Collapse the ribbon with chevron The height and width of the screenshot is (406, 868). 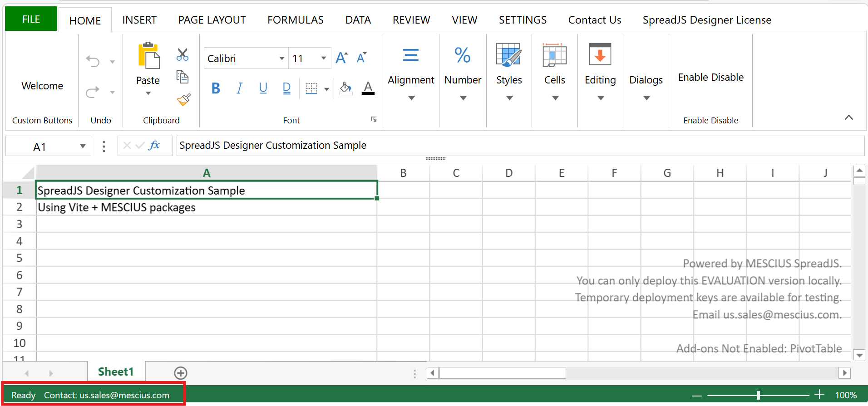click(848, 117)
